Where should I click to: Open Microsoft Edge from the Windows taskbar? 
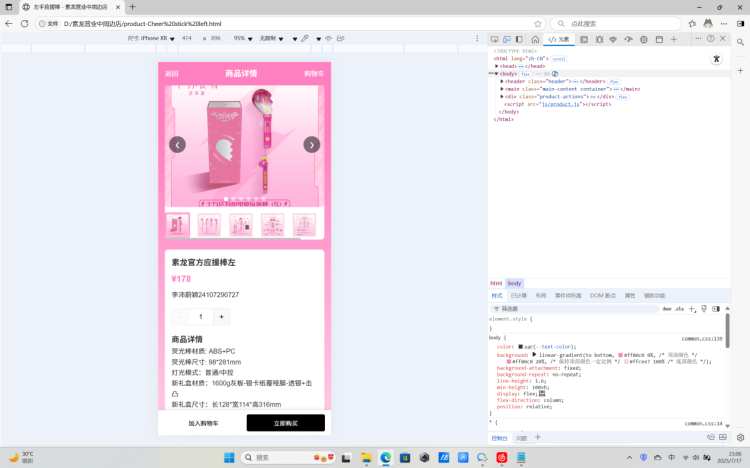click(386, 457)
